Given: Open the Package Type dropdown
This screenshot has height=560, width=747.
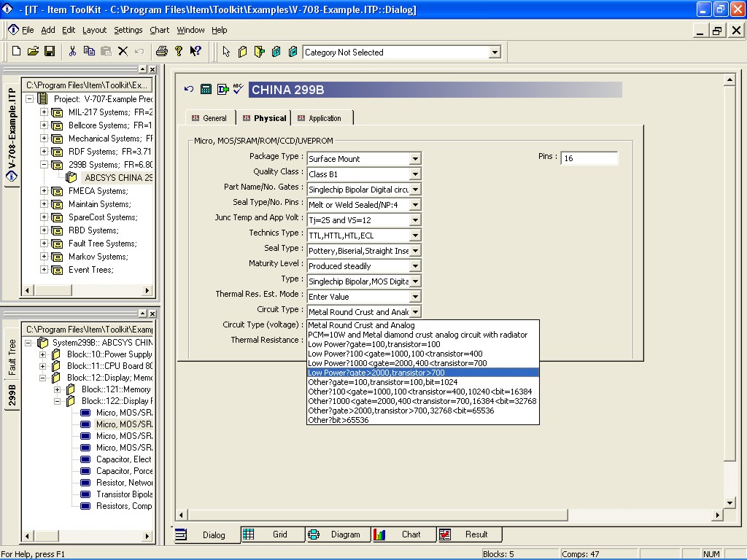Looking at the screenshot, I should click(x=415, y=158).
